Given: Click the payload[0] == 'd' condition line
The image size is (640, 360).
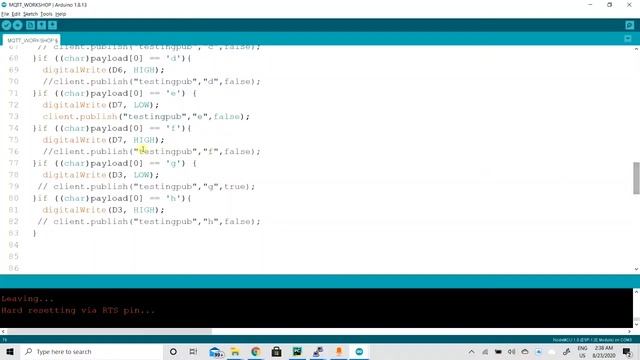Looking at the screenshot, I should tap(112, 58).
